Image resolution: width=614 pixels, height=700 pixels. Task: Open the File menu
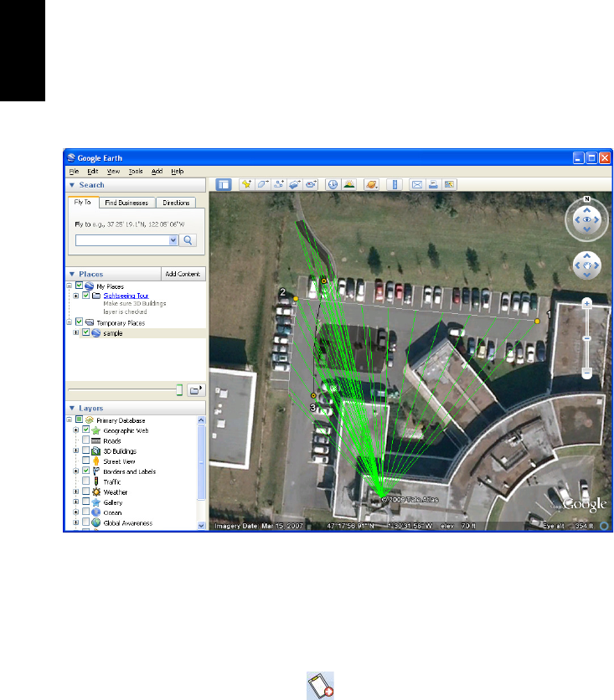[74, 172]
